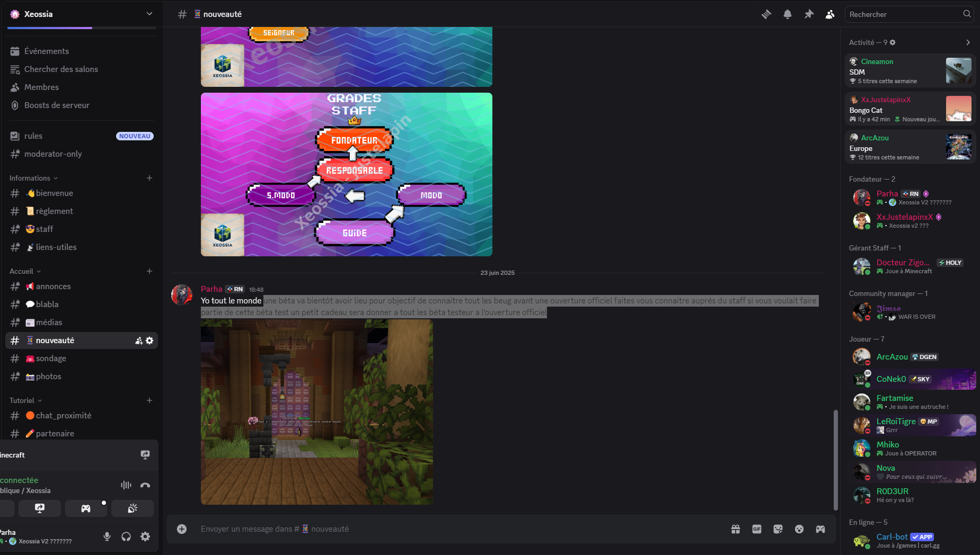
Task: Open the règlement channel
Action: point(82,211)
